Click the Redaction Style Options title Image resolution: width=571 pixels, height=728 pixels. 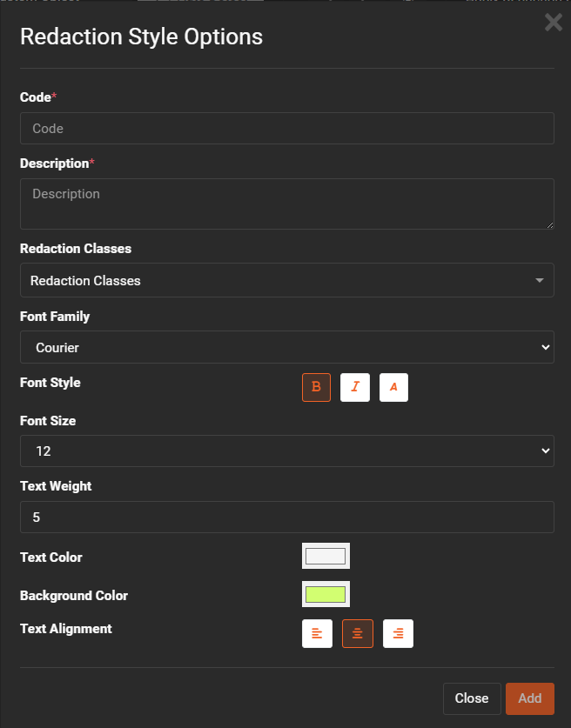(x=141, y=37)
